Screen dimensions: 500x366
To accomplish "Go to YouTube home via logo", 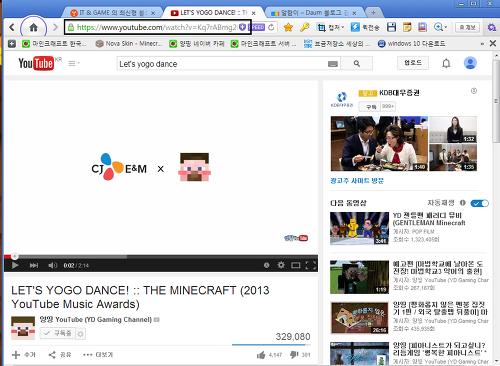I will pyautogui.click(x=36, y=63).
